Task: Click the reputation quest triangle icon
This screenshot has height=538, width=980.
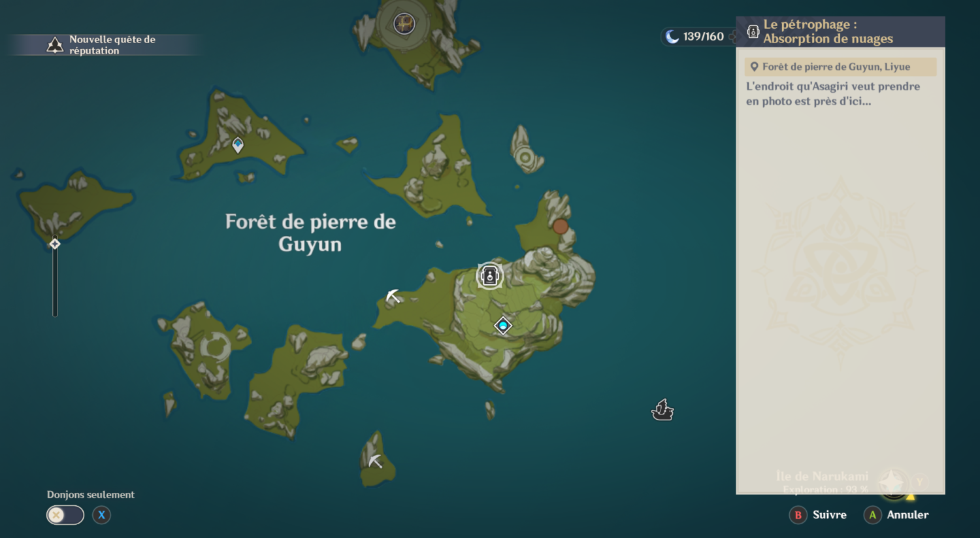Action: tap(55, 45)
